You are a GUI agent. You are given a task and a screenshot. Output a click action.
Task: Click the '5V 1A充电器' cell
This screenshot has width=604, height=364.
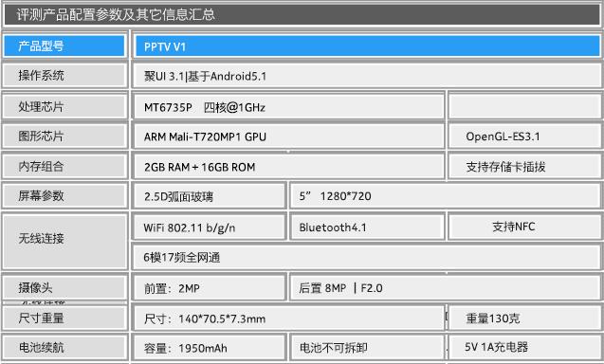click(524, 347)
